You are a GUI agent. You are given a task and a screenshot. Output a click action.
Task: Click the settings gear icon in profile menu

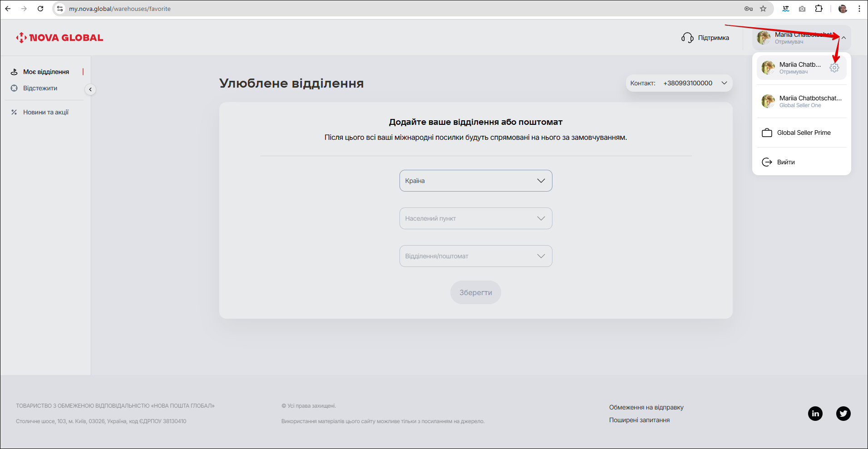[834, 68]
